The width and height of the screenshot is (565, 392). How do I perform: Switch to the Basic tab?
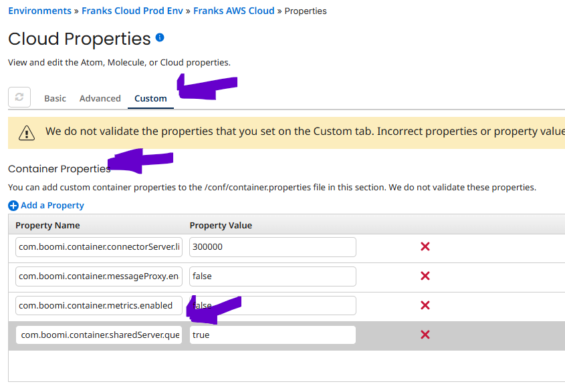pos(55,98)
